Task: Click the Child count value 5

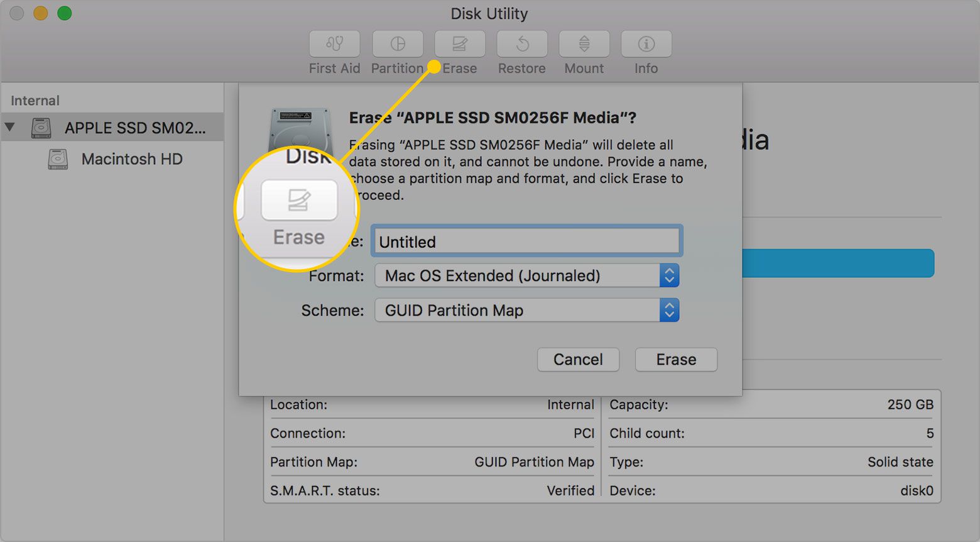Action: [x=930, y=434]
